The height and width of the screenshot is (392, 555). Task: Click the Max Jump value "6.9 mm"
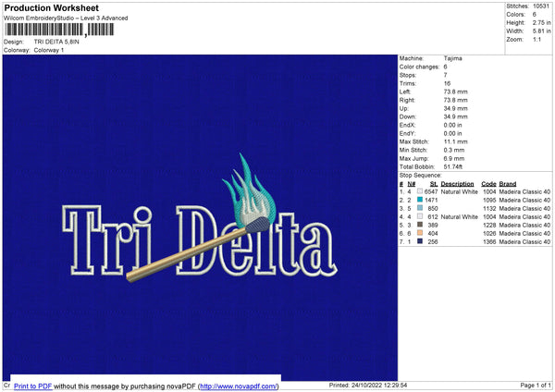click(x=454, y=158)
